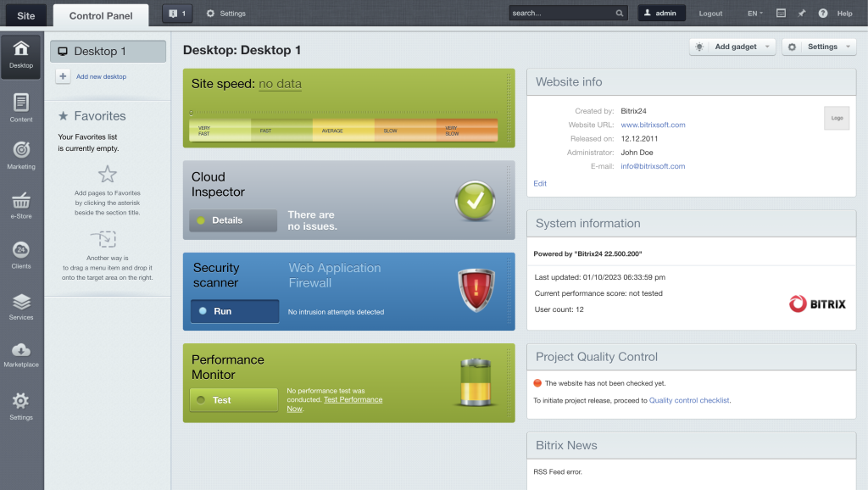
Task: Open the Marketing section icon
Action: [21, 149]
